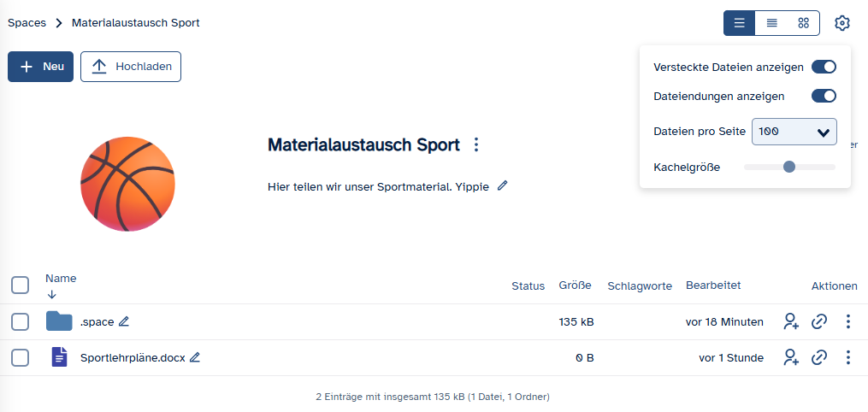
Task: Edit the space description pencil icon
Action: click(502, 185)
